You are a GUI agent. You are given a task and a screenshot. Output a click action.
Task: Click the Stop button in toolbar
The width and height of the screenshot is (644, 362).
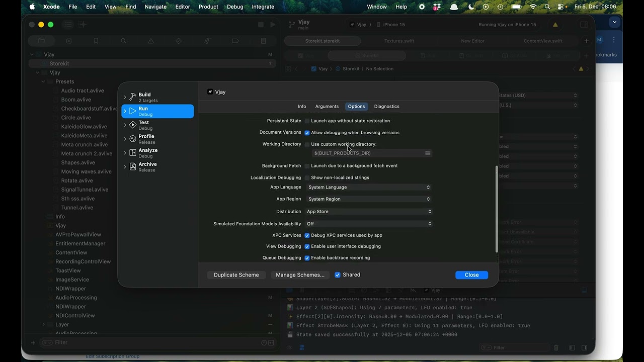pos(261,24)
